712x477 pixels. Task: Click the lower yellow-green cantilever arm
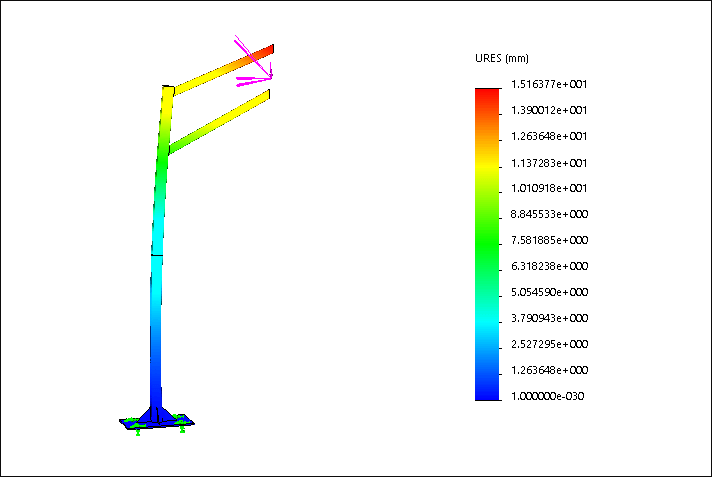(219, 122)
